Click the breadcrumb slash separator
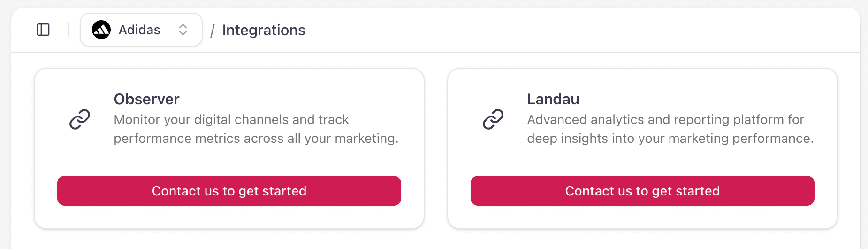 click(212, 31)
